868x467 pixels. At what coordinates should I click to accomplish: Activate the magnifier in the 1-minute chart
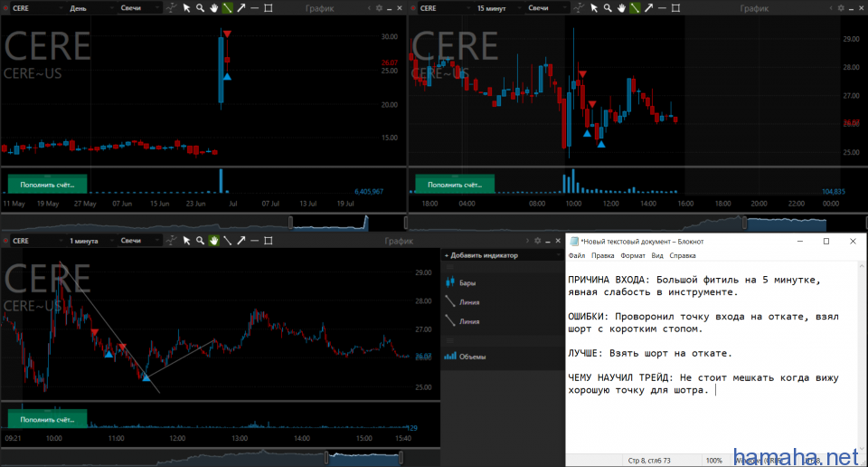click(x=201, y=241)
